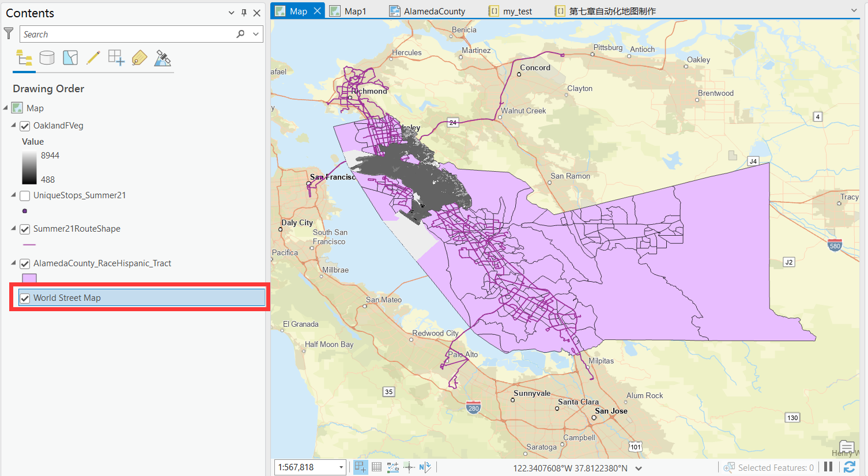Close the Map view tab
Image resolution: width=868 pixels, height=476 pixels.
318,11
